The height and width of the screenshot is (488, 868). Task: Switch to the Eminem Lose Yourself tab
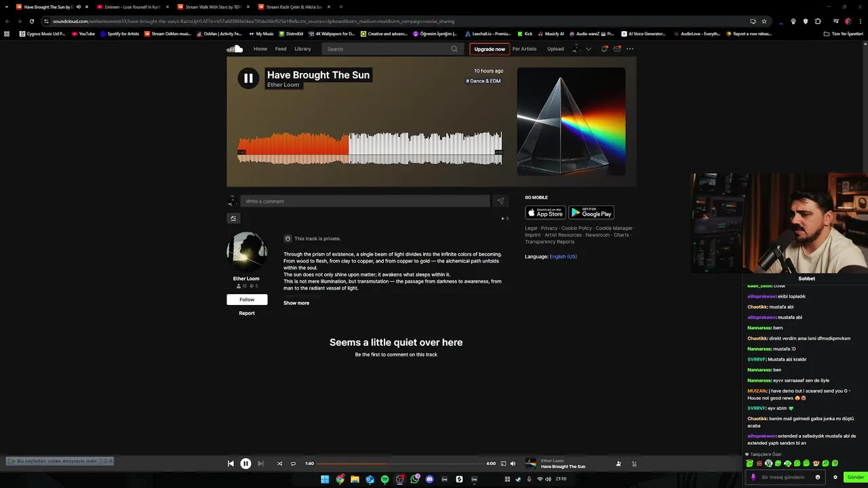point(132,7)
